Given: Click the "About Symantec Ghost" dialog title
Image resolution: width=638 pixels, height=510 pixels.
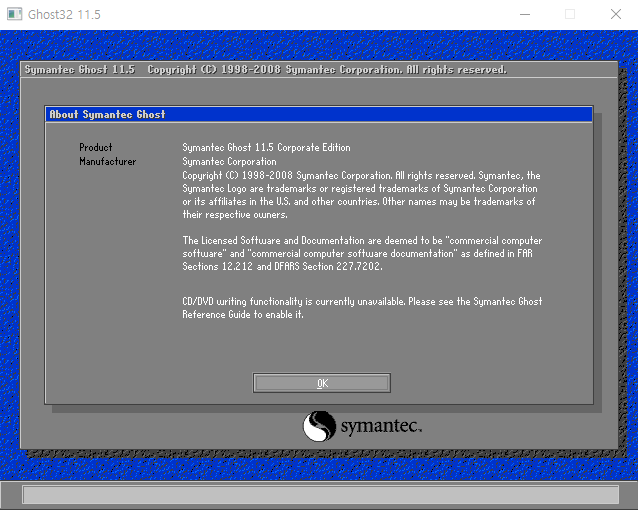Looking at the screenshot, I should pyautogui.click(x=107, y=114).
